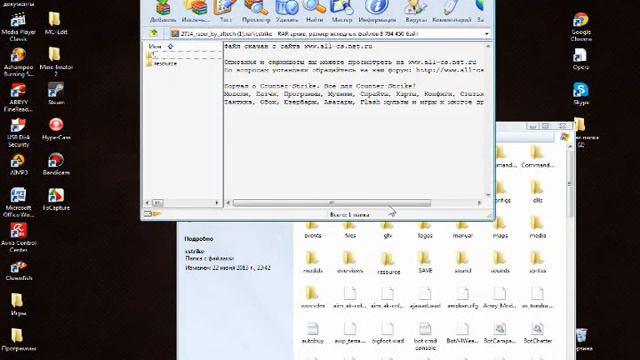The height and width of the screenshot is (360, 640).
Task: Click the Найти (Find) toolbar icon
Action: (x=314, y=11)
